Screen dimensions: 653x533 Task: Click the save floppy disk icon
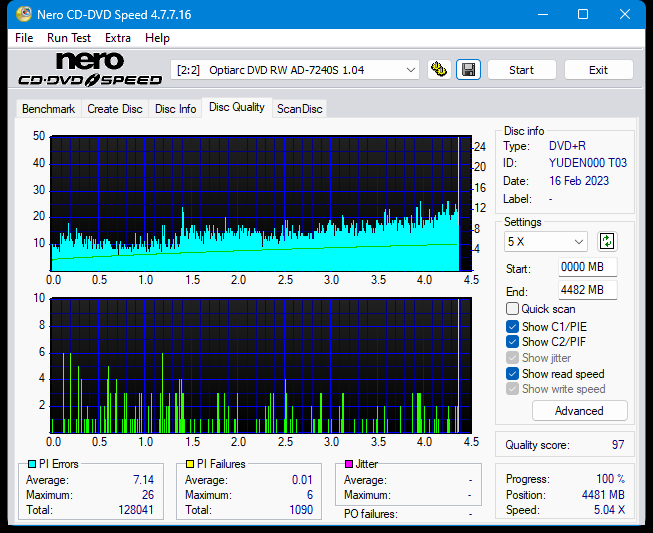(x=469, y=70)
